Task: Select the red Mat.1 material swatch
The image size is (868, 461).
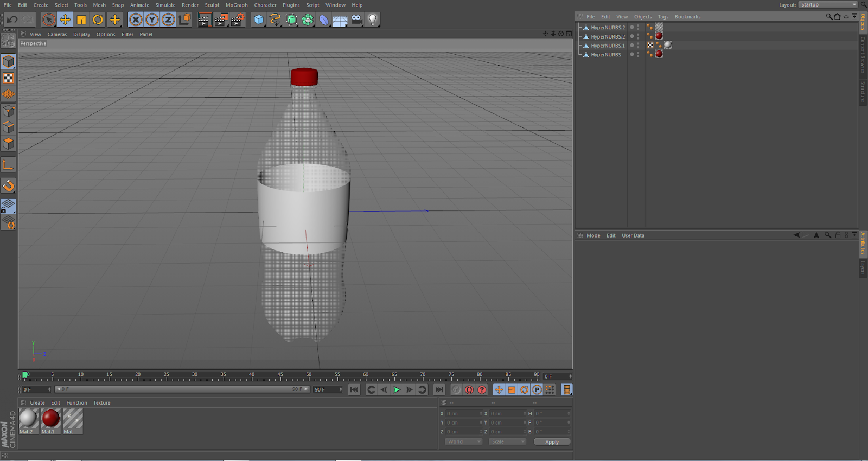Action: (x=50, y=421)
